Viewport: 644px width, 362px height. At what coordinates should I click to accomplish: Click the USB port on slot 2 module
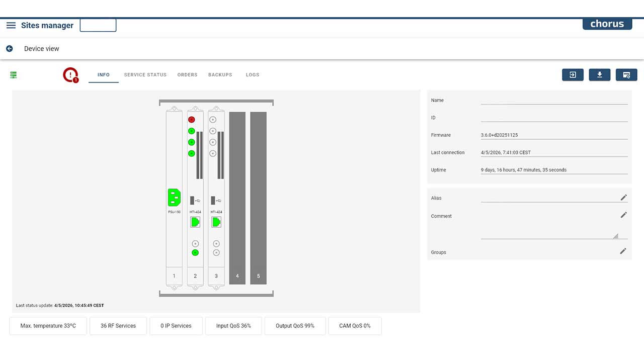point(193,200)
